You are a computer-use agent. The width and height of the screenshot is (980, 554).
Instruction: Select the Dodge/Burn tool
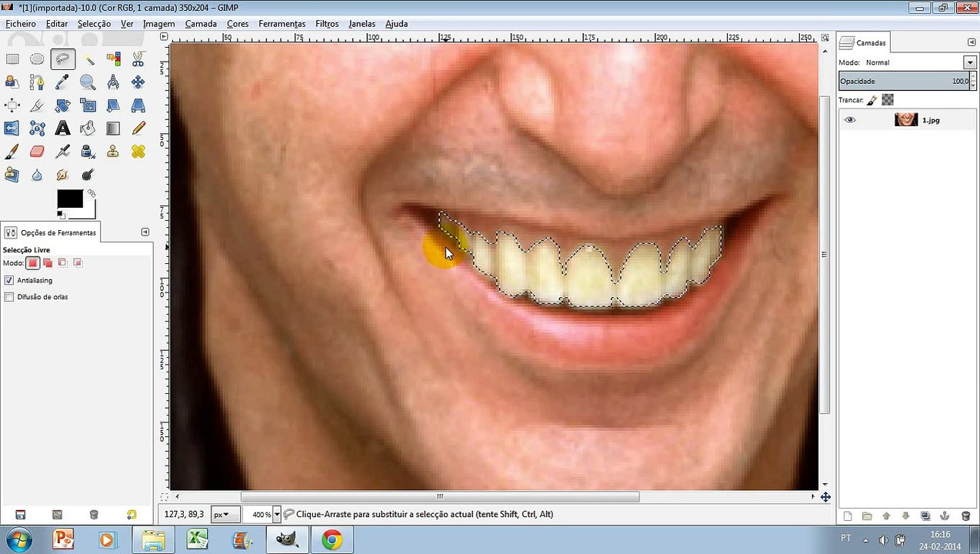88,175
